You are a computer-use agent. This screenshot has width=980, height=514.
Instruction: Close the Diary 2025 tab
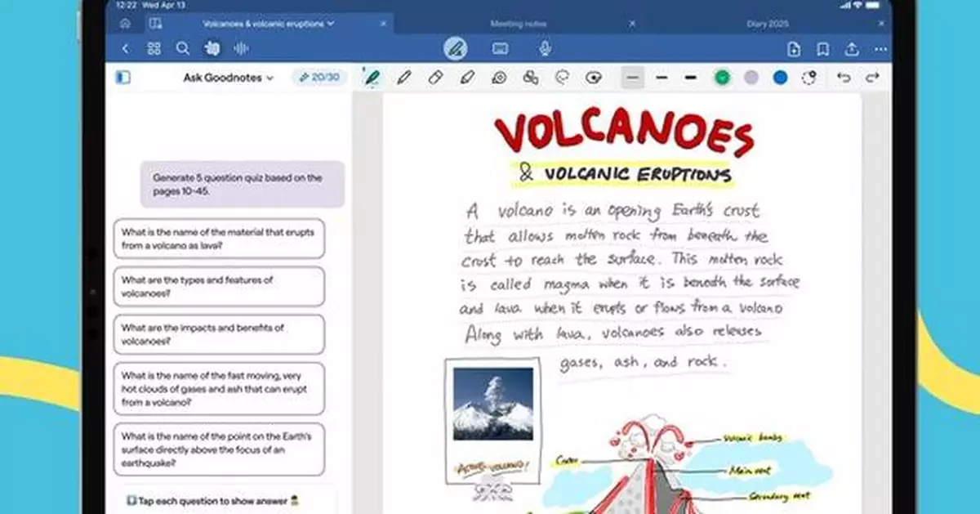pos(881,24)
